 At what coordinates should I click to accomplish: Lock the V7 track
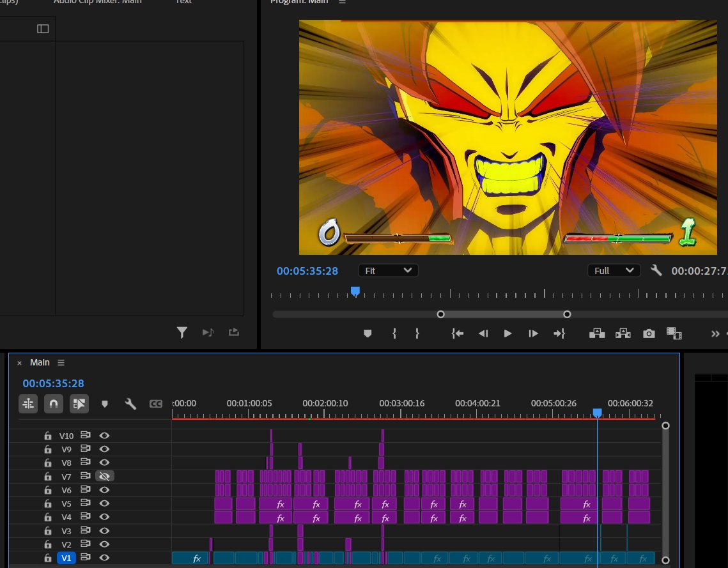click(48, 476)
